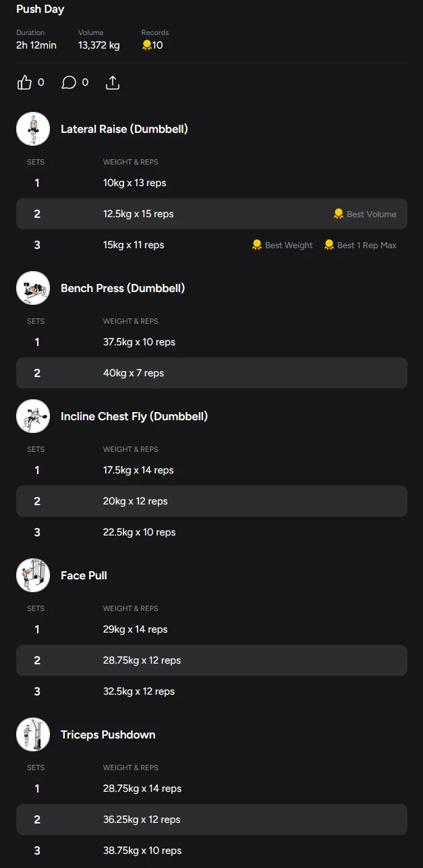Click the Best Weight medal badge

point(282,245)
